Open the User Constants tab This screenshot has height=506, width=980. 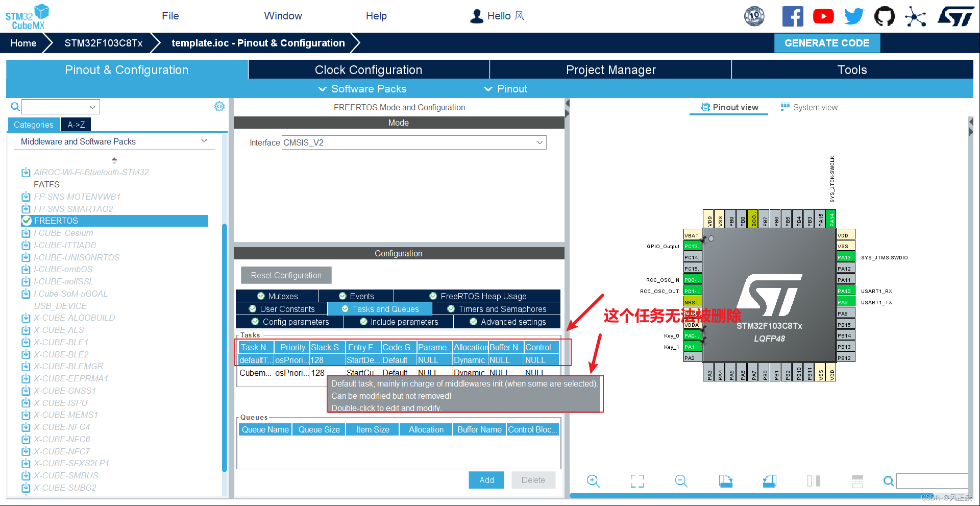[x=281, y=309]
